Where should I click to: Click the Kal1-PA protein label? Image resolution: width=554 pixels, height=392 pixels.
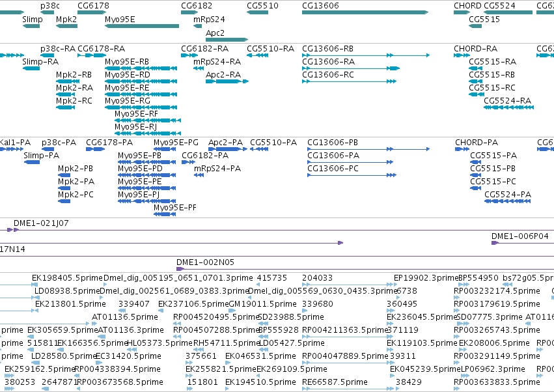15,143
